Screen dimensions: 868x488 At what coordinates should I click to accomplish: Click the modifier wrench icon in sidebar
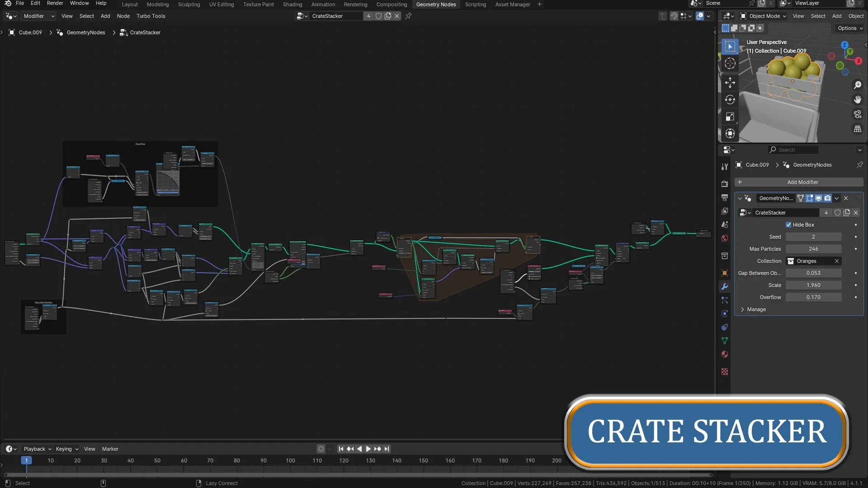[x=725, y=286]
